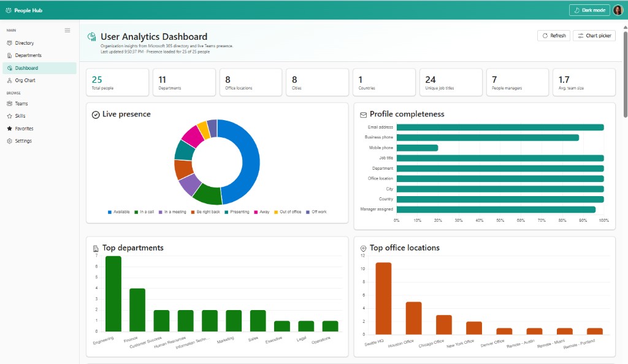Open Favorites in the sidebar

point(39,129)
